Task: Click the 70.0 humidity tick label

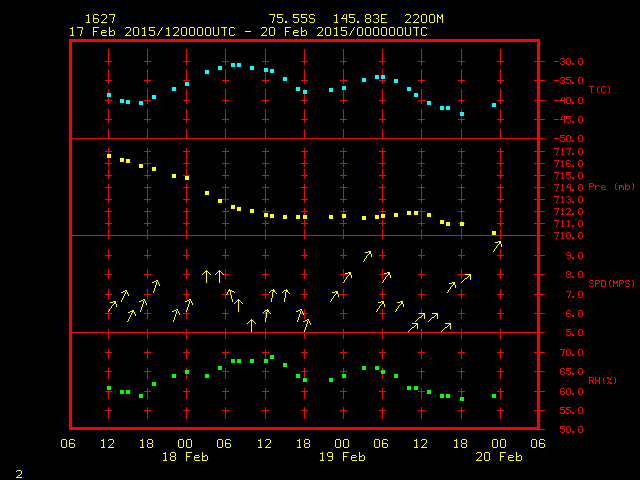Action: 571,353
